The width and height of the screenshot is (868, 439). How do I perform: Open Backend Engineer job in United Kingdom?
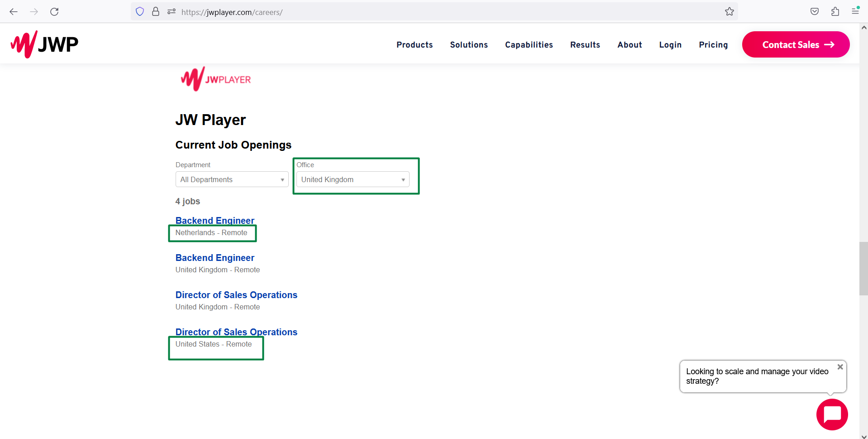pyautogui.click(x=215, y=258)
